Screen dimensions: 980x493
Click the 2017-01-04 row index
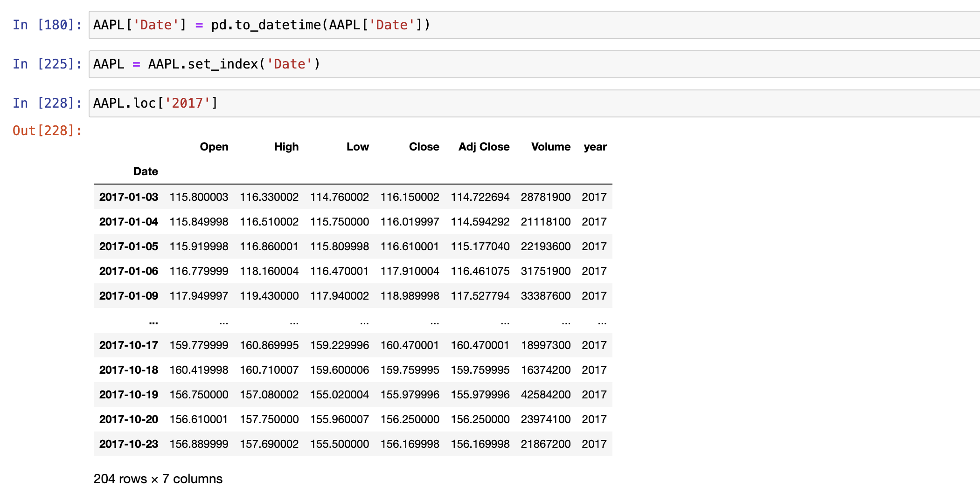[x=129, y=222]
